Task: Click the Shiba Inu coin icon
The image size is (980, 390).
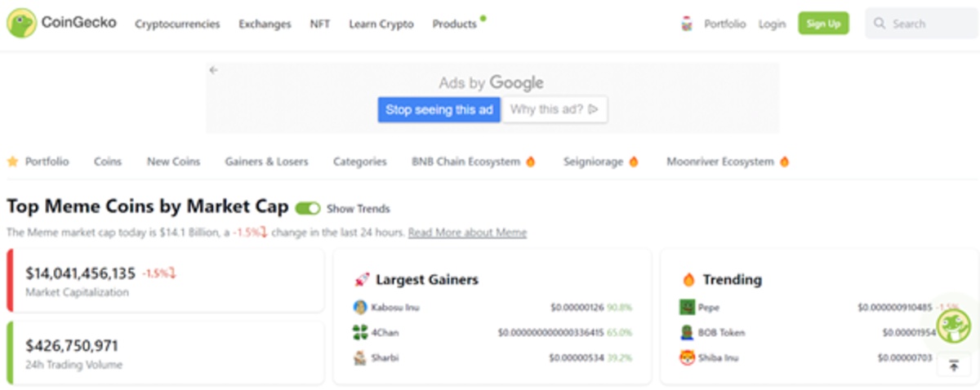Action: [x=687, y=357]
